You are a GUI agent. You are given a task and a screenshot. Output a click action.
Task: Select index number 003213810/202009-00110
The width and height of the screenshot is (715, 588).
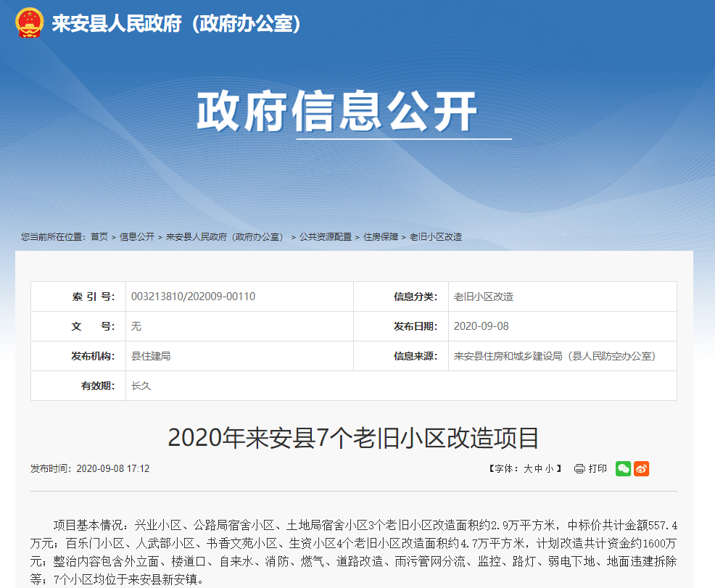click(193, 297)
